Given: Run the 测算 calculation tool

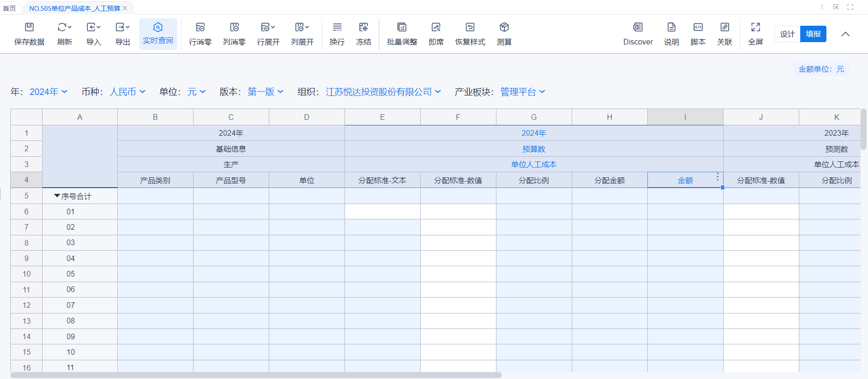Looking at the screenshot, I should tap(504, 28).
